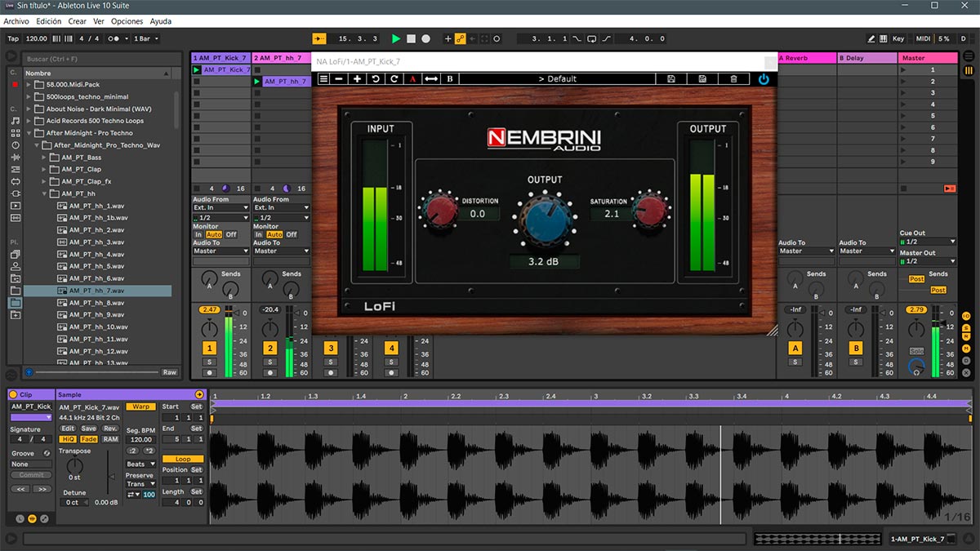Image resolution: width=980 pixels, height=551 pixels.
Task: Toggle LoFi plugin bypass power button
Action: pyautogui.click(x=764, y=79)
